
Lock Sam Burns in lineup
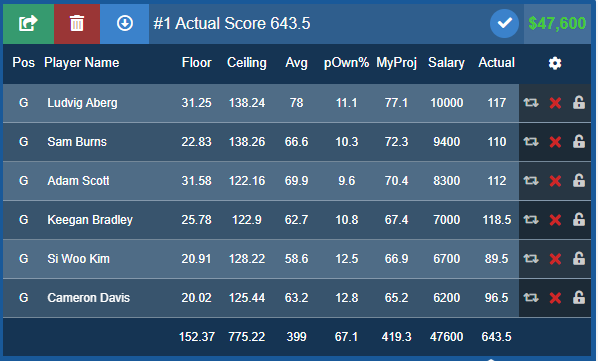(x=579, y=141)
